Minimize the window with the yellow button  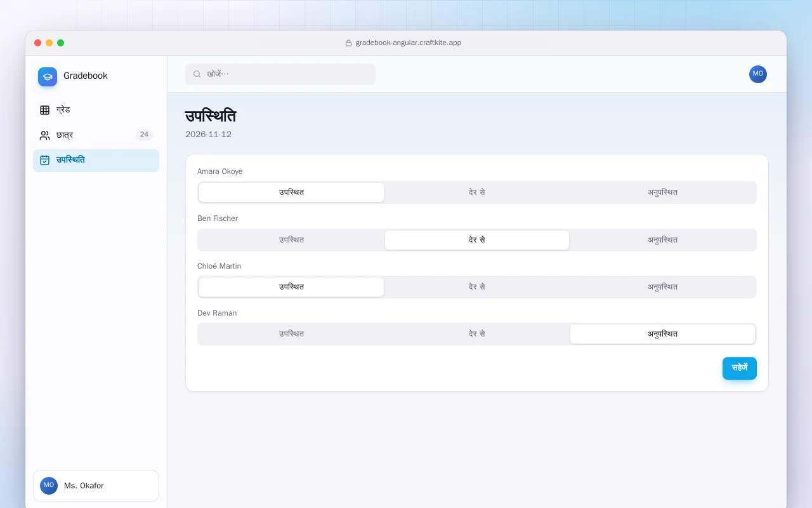tap(49, 43)
